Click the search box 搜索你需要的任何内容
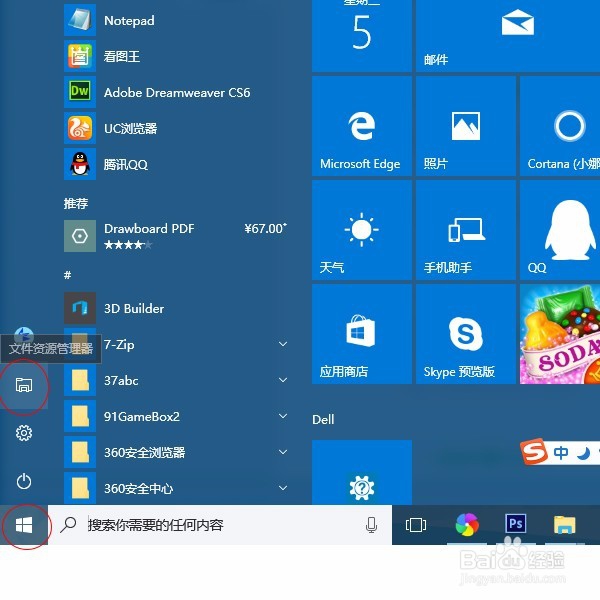This screenshot has height=600, width=600. point(220,525)
